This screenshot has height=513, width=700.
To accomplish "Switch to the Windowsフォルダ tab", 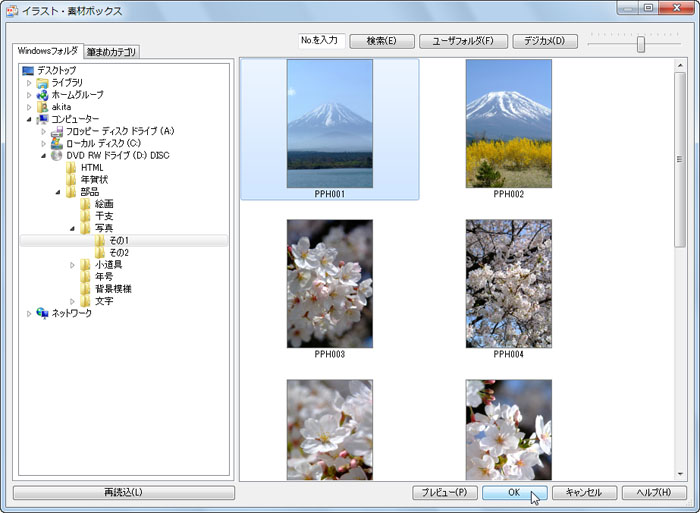I will tap(47, 51).
